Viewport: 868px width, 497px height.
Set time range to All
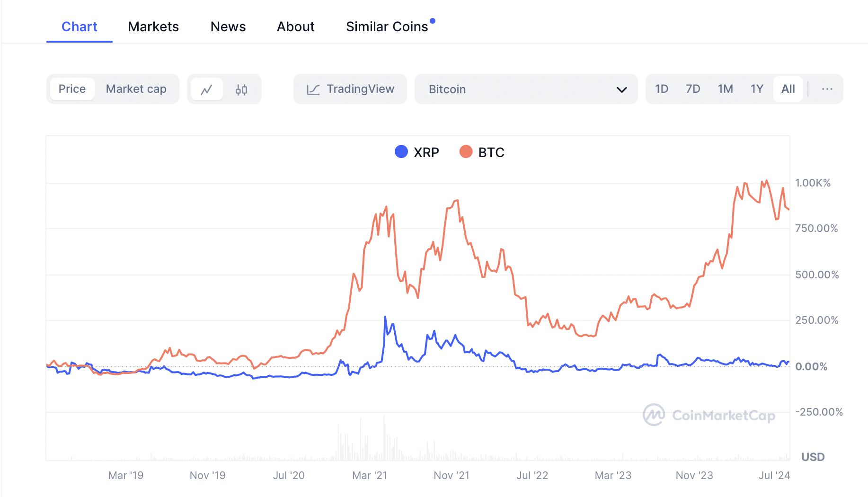[788, 89]
